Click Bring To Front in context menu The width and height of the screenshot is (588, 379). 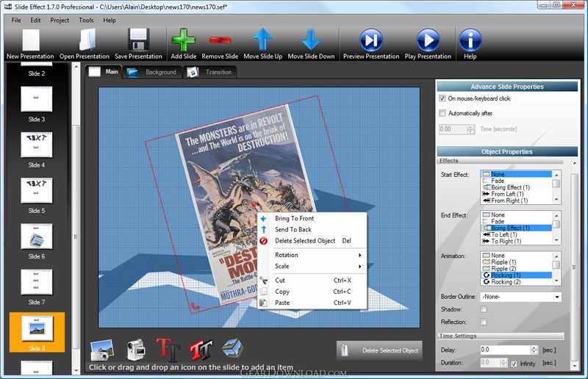tap(295, 218)
